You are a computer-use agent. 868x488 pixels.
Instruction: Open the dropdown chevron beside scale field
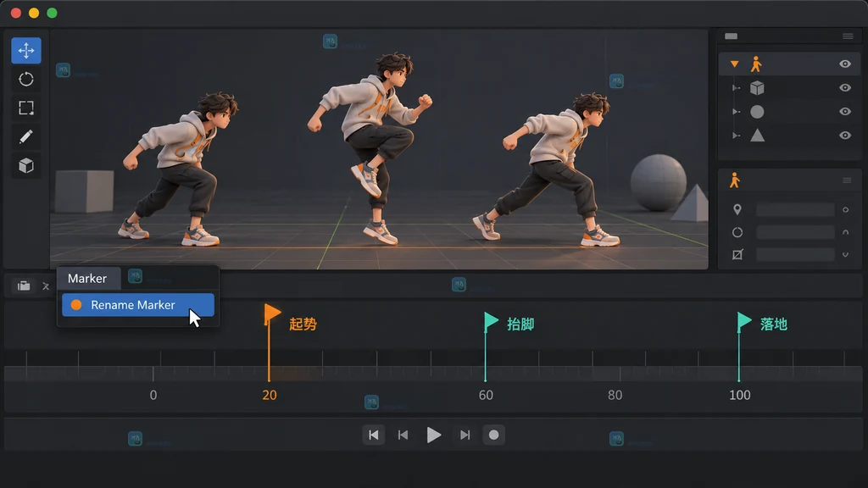[x=845, y=255]
